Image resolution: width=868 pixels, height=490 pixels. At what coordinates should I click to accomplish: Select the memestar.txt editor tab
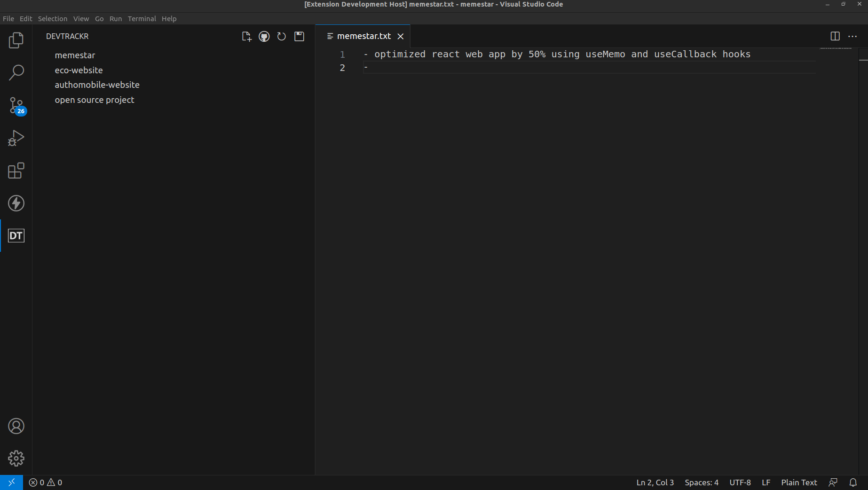point(363,36)
